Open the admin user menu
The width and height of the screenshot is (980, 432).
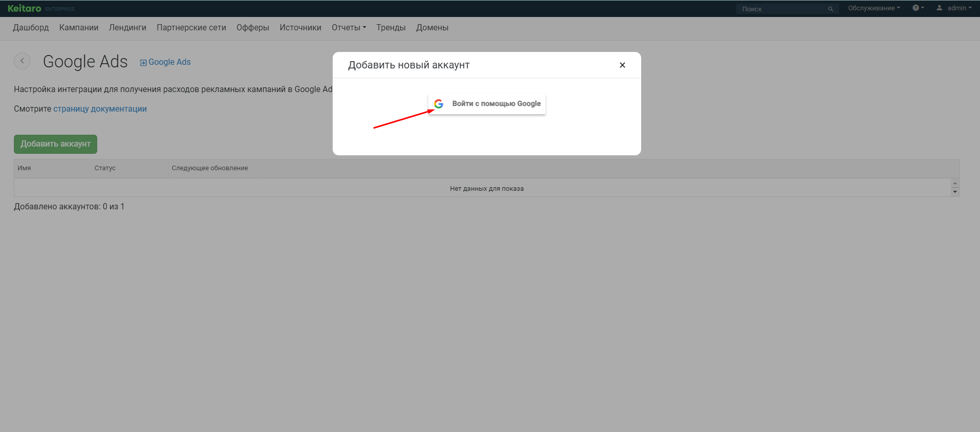coord(954,8)
